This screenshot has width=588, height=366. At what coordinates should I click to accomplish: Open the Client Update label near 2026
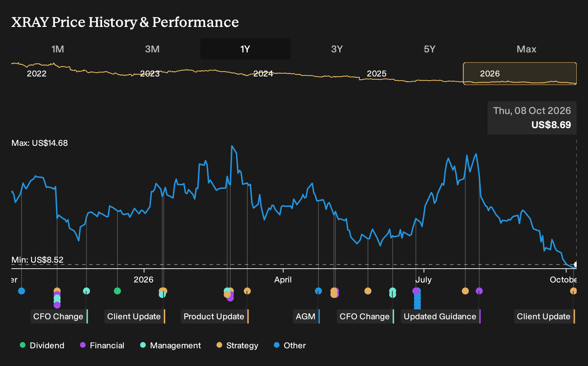tap(134, 316)
